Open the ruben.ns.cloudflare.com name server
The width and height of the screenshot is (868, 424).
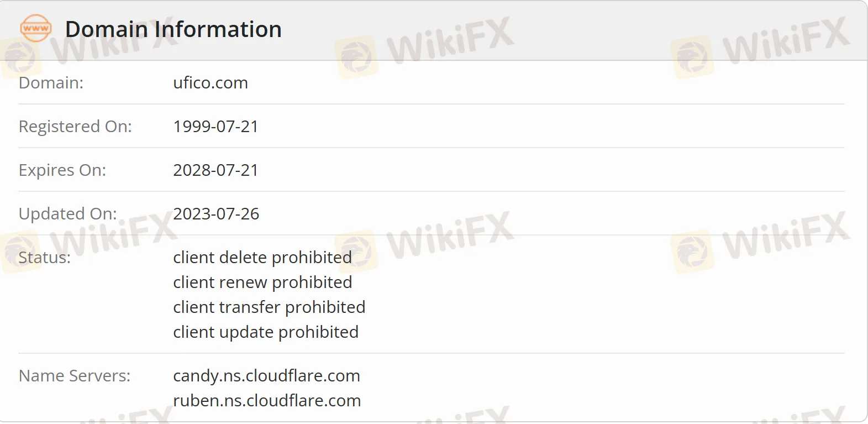(x=267, y=401)
